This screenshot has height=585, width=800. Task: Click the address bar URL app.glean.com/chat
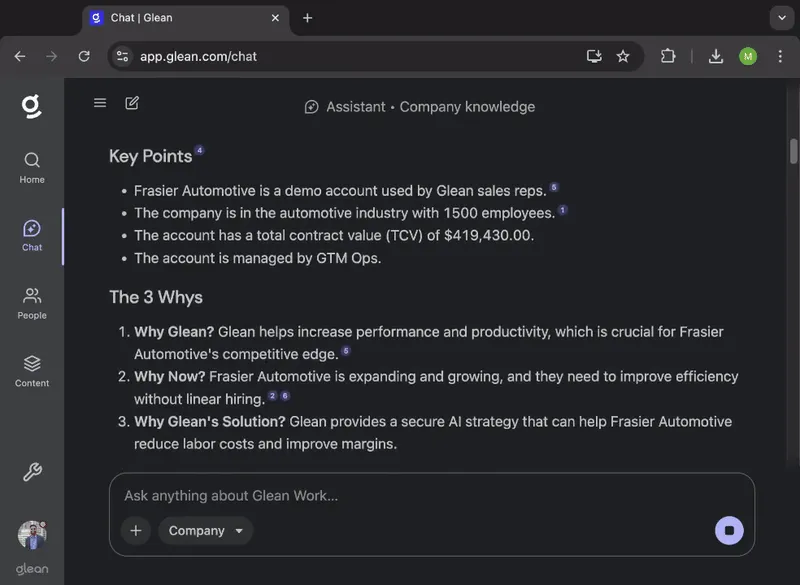198,56
